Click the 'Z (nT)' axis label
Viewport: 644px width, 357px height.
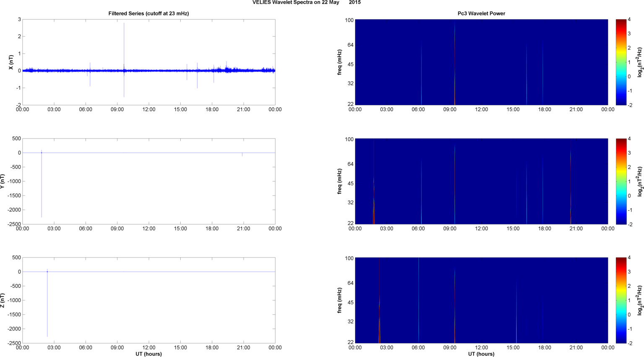3,300
